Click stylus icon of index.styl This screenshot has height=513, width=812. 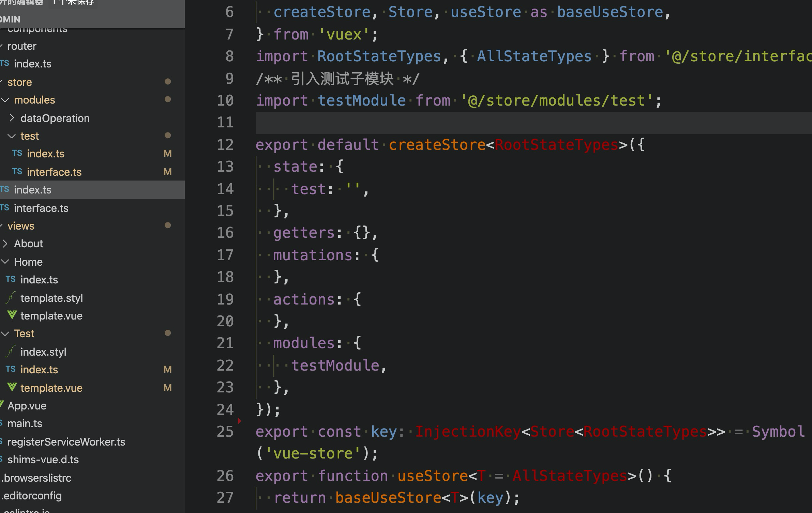tap(11, 352)
